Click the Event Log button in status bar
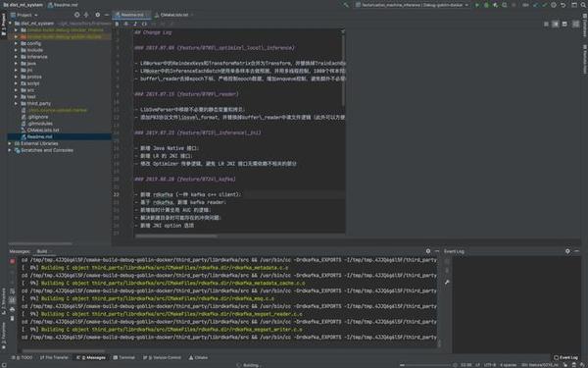 coord(566,357)
